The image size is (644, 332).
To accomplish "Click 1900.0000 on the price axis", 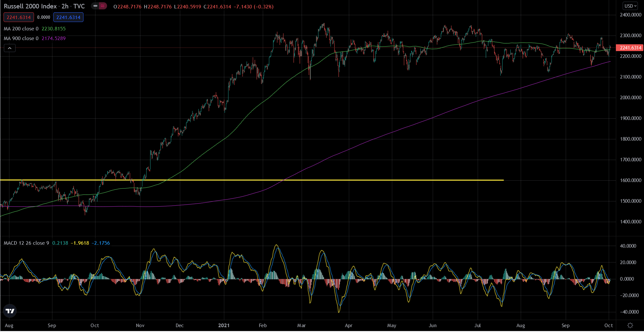I will click(x=630, y=118).
